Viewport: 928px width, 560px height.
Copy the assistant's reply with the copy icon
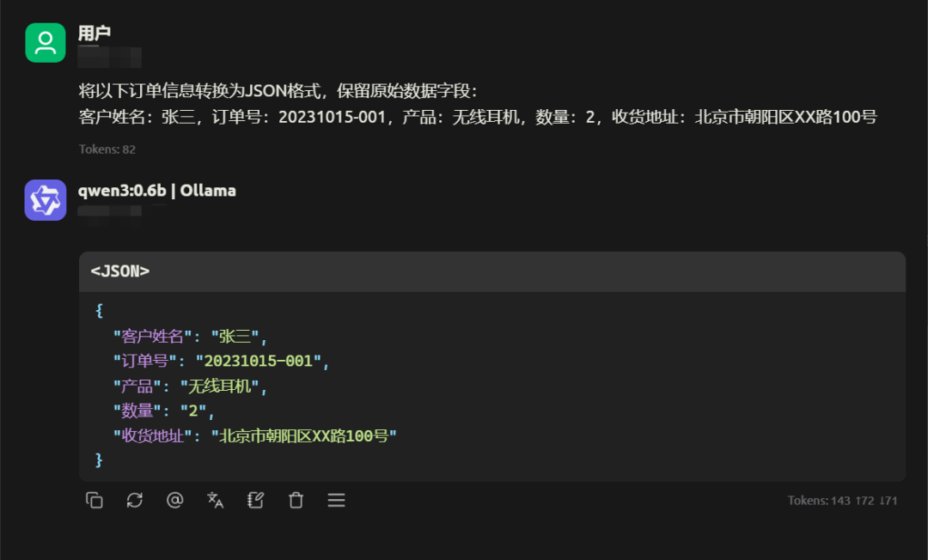click(x=95, y=500)
